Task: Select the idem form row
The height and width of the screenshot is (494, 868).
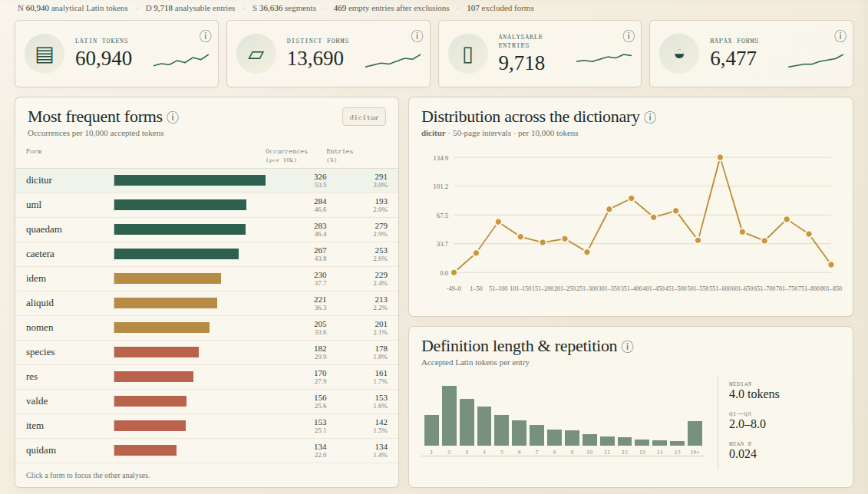Action: 206,278
